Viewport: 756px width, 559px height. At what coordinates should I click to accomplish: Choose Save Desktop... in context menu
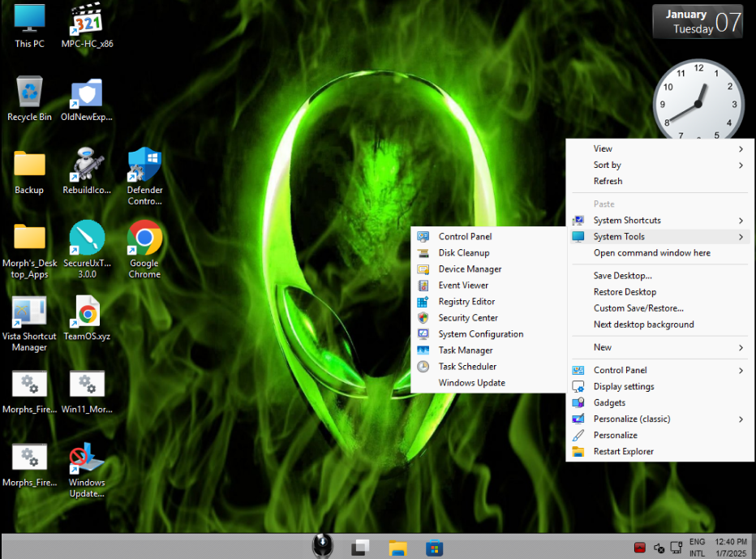tap(659, 275)
